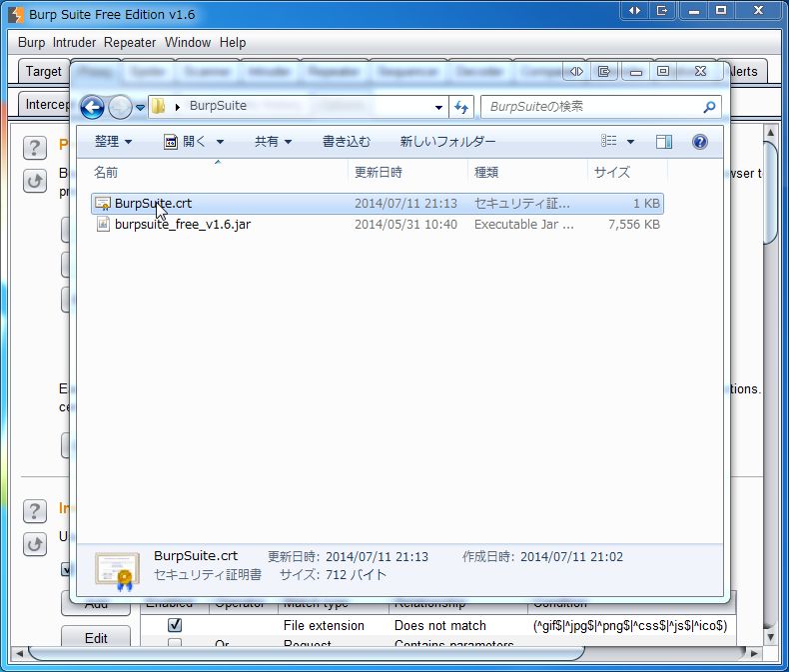Click Does not match cell
Screen dimensions: 789x672
pos(440,625)
